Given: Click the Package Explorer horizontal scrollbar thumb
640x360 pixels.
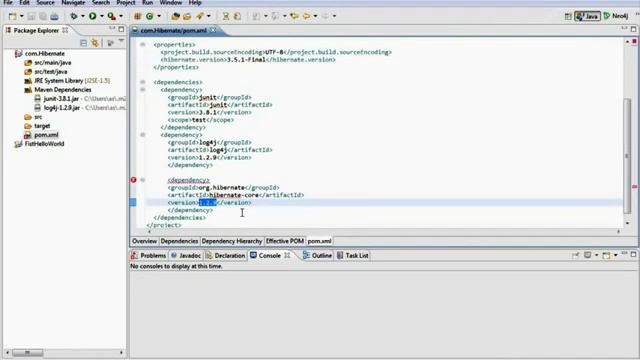Looking at the screenshot, I should 27,353.
